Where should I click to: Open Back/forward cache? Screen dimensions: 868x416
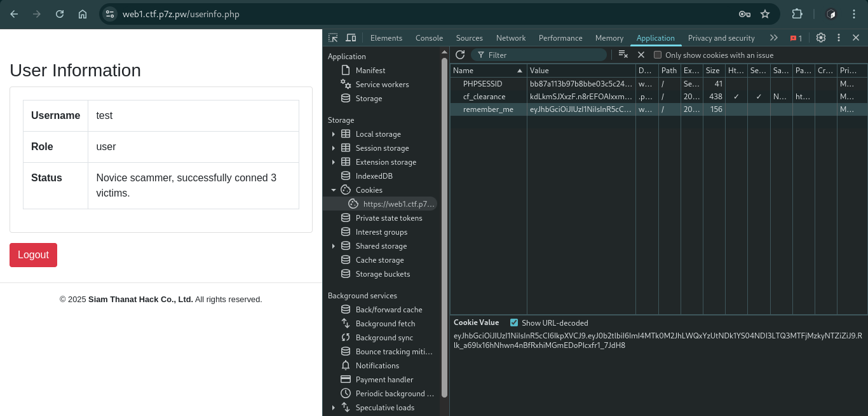[x=389, y=310]
